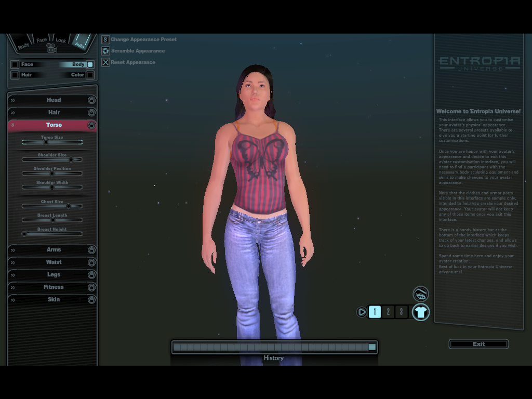Click the lock icon on the Torso header
Viewport: 532px width, 399px height.
[91, 125]
